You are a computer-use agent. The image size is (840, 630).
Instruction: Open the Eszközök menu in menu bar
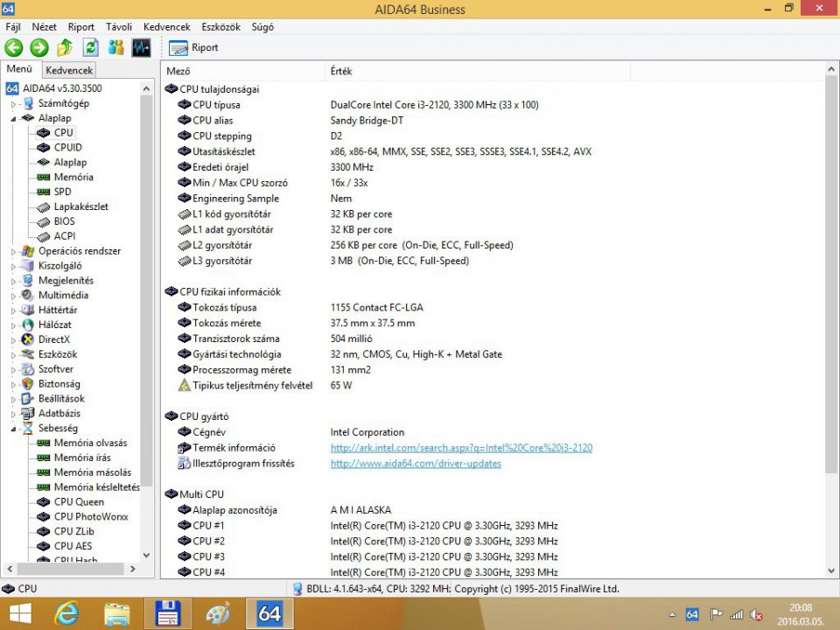coord(220,27)
